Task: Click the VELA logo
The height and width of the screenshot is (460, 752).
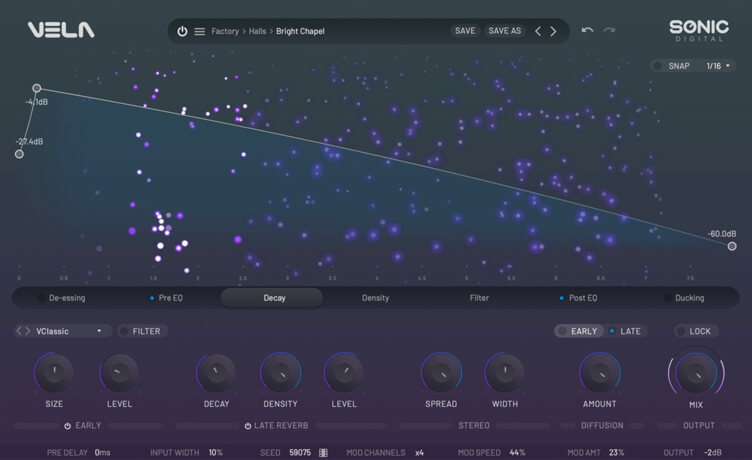Action: pos(61,30)
